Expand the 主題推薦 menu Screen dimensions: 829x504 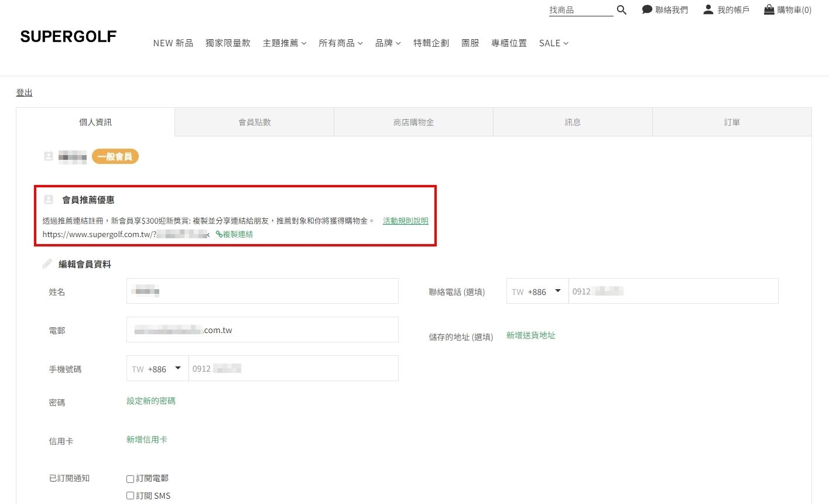[285, 43]
